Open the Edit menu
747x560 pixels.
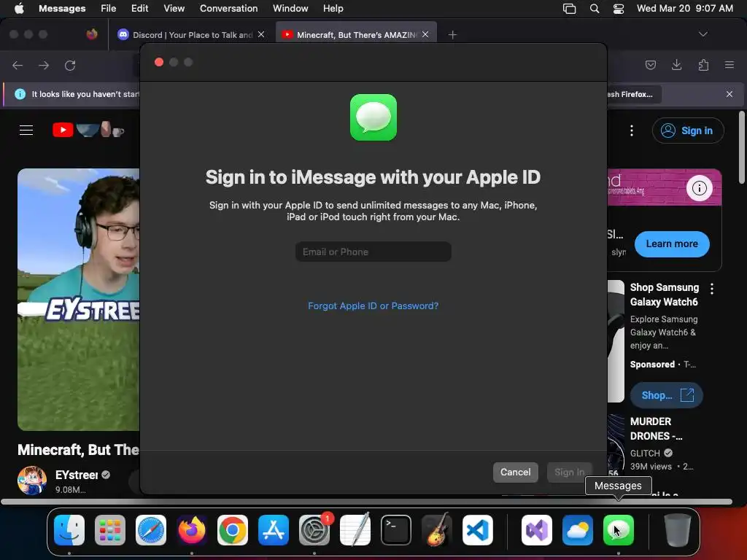(139, 8)
